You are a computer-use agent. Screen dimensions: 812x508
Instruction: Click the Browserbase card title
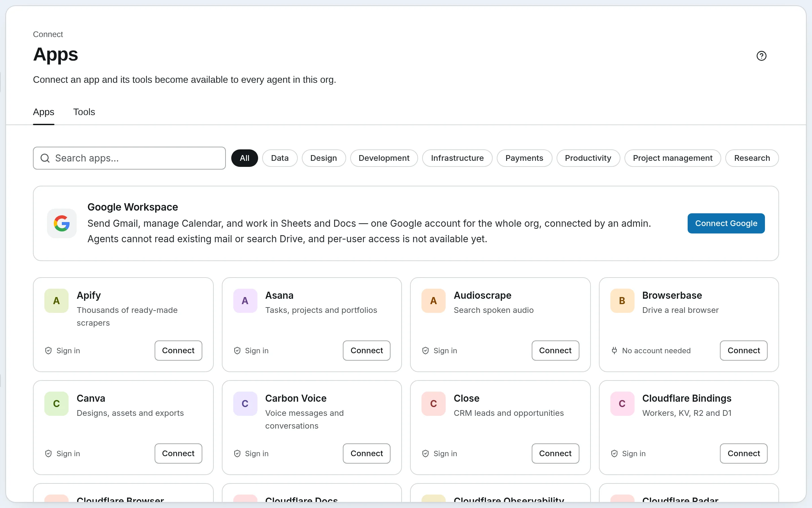tap(672, 295)
